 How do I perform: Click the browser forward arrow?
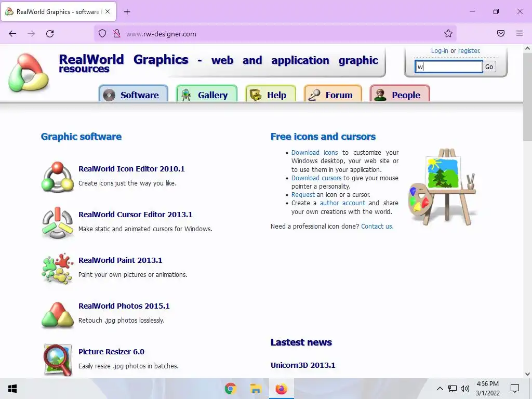31,34
